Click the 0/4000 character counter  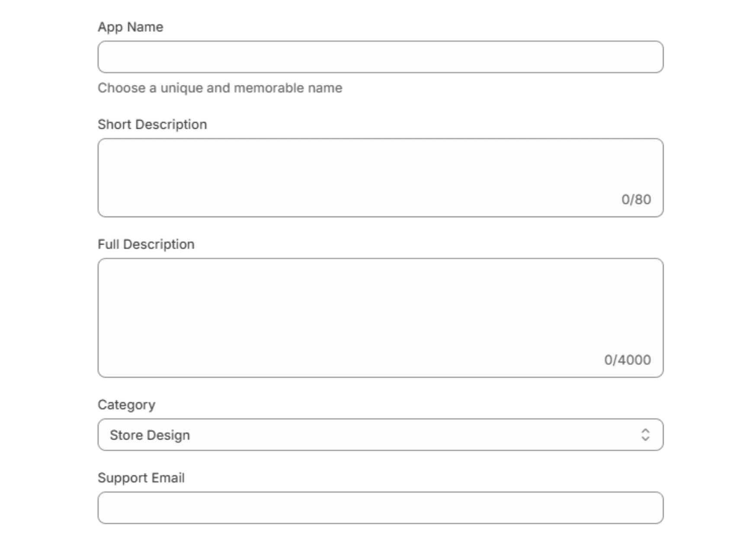(x=627, y=360)
